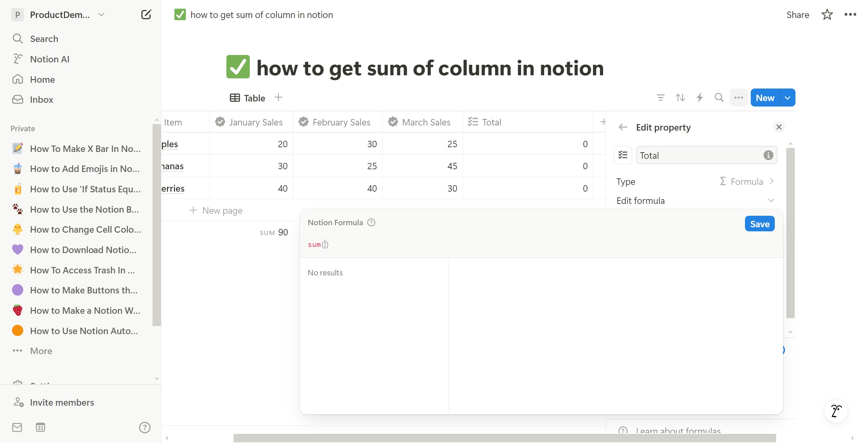The height and width of the screenshot is (443, 868).
Task: Click the March Sales column header
Action: (x=423, y=122)
